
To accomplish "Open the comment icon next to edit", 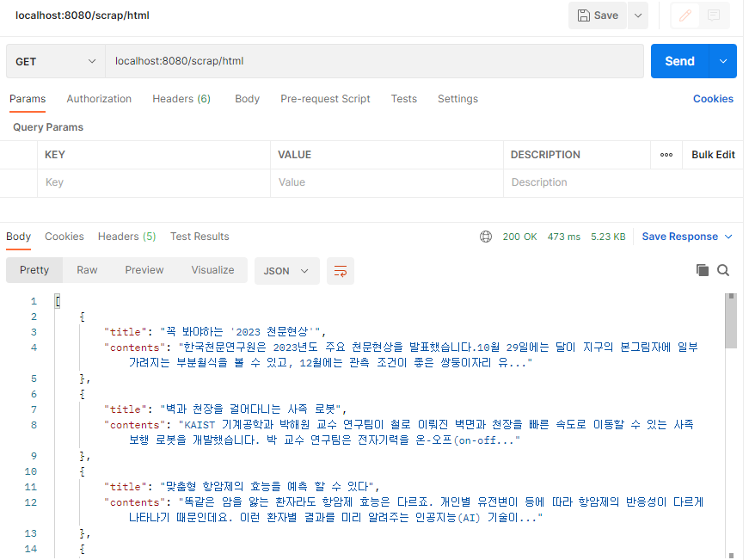I will point(715,15).
